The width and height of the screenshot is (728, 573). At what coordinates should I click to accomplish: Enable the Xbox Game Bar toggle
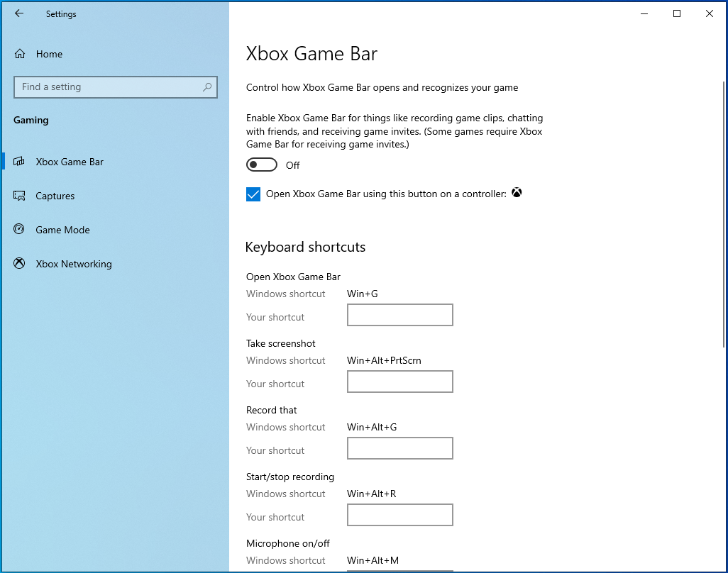(x=261, y=165)
